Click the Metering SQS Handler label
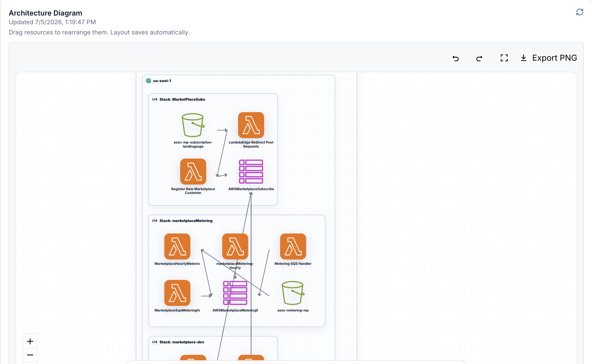Screen dimensions: 592x364 click(x=293, y=264)
